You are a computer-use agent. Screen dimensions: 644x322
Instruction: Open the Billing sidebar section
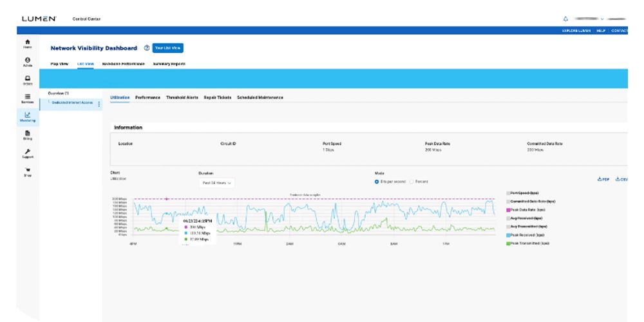click(x=28, y=135)
